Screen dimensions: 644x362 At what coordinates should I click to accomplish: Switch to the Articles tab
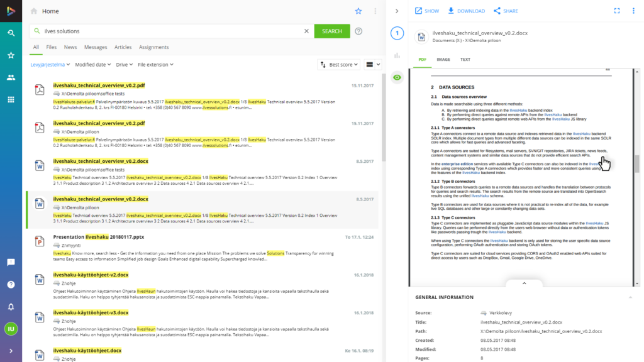click(123, 47)
